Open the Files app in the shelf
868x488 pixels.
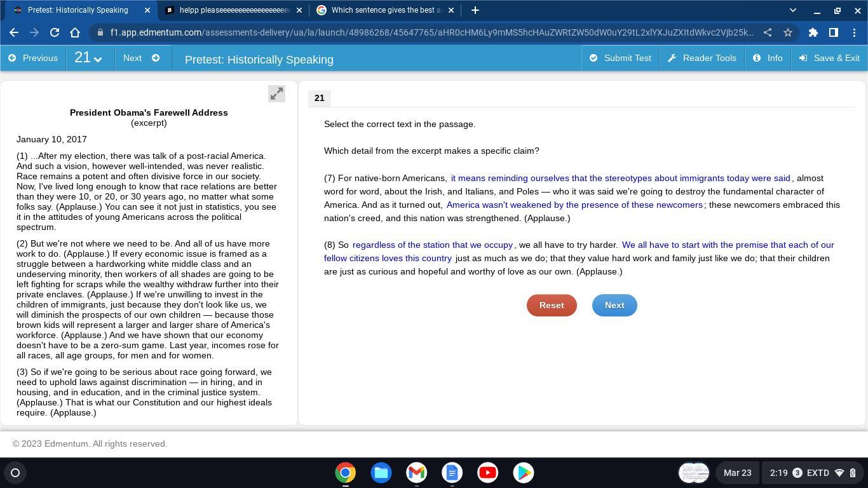point(381,473)
